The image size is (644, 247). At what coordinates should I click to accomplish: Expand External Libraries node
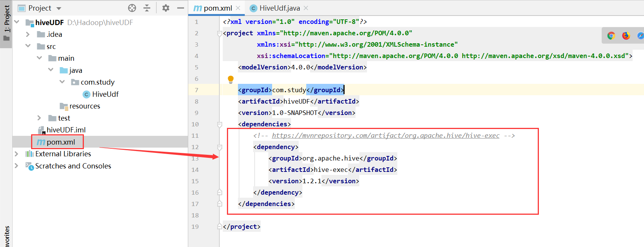coord(16,154)
